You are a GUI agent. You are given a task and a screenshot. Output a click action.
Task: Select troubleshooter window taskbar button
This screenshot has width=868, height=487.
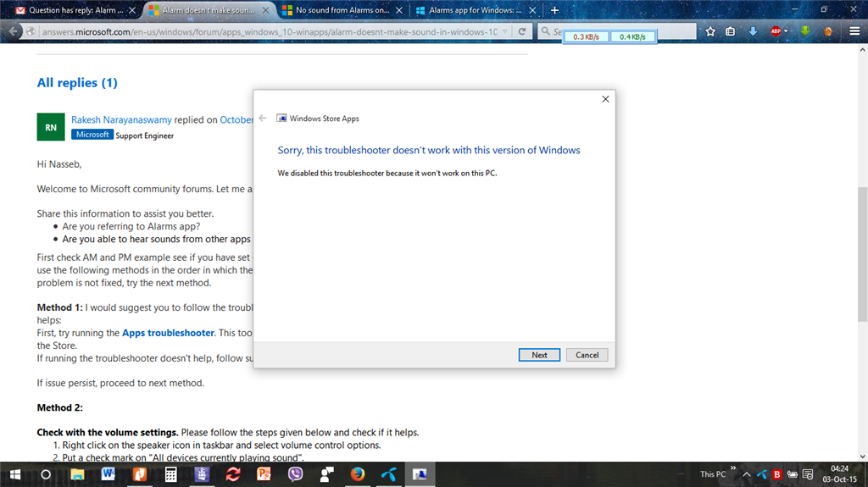pyautogui.click(x=420, y=474)
